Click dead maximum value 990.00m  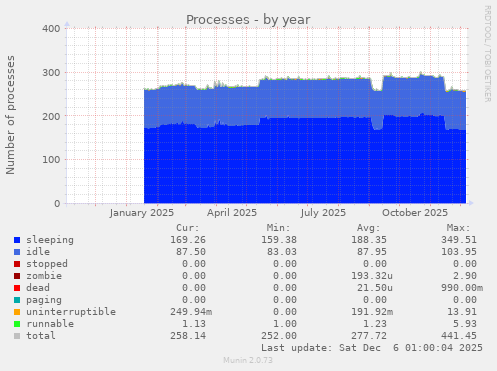click(462, 288)
